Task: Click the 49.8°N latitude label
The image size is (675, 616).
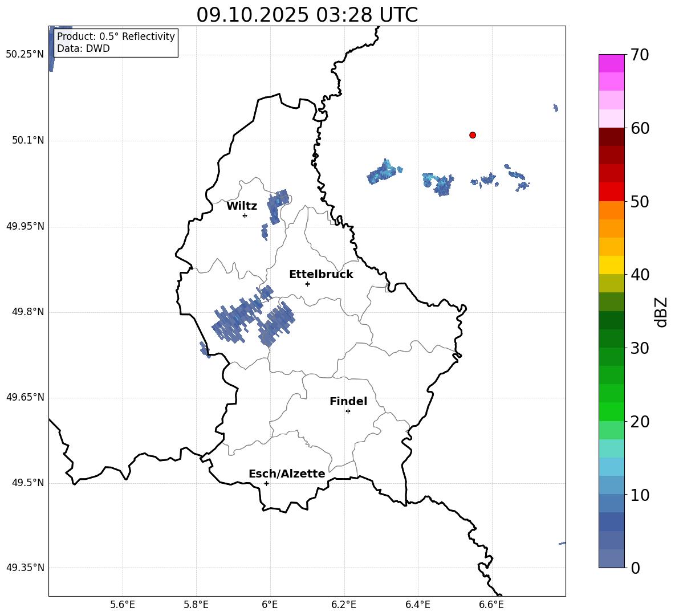Action: pos(28,312)
